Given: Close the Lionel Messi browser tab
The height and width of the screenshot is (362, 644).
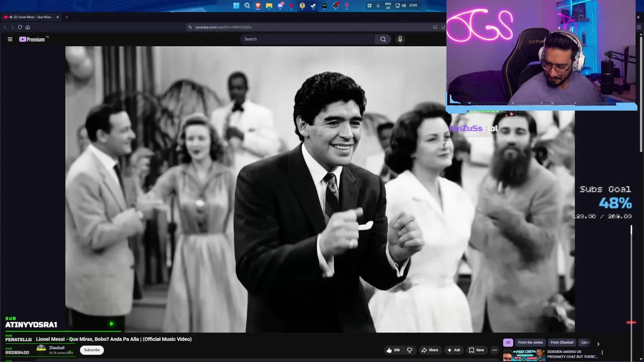Looking at the screenshot, I should point(57,17).
